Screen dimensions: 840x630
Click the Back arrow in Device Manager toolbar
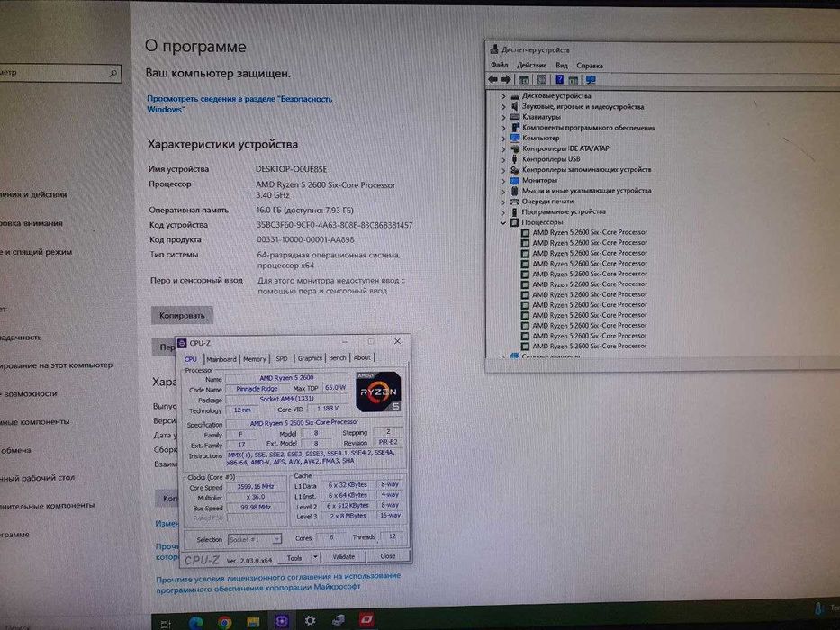pyautogui.click(x=492, y=80)
